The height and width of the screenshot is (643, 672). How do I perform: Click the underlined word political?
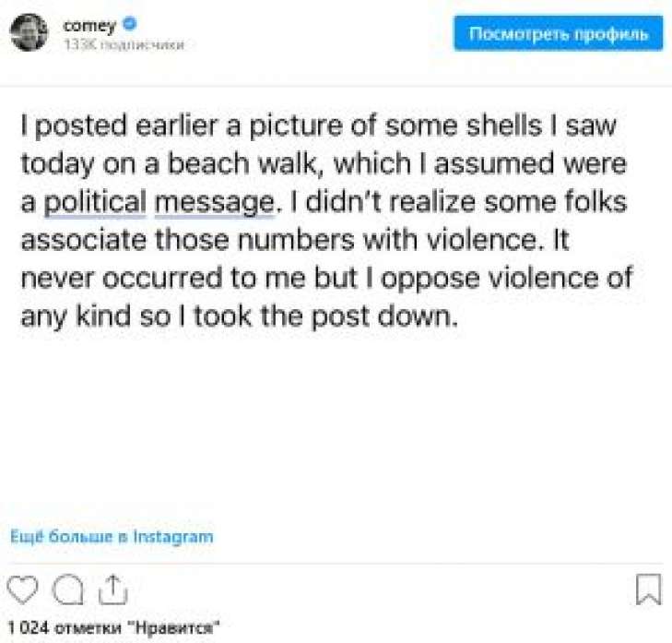click(x=95, y=202)
